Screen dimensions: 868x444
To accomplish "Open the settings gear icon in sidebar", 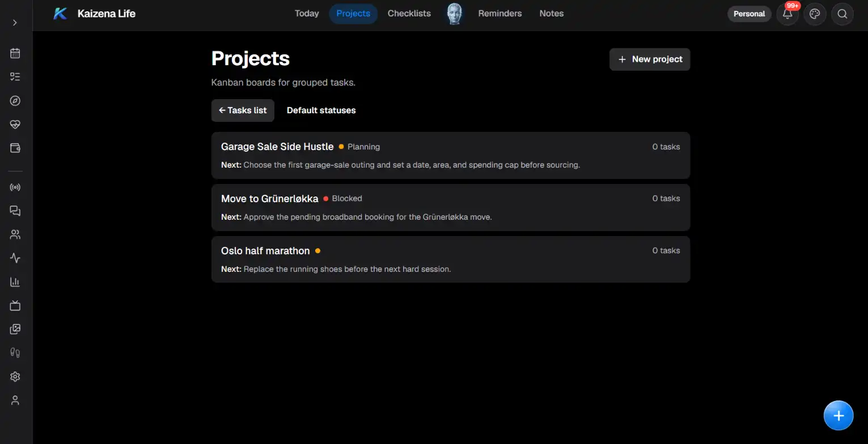I will [x=15, y=377].
